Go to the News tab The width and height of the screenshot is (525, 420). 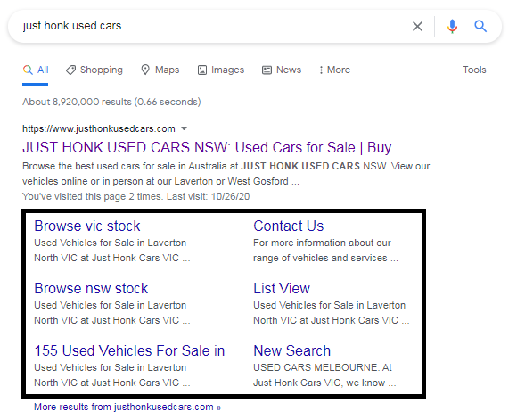pos(282,70)
